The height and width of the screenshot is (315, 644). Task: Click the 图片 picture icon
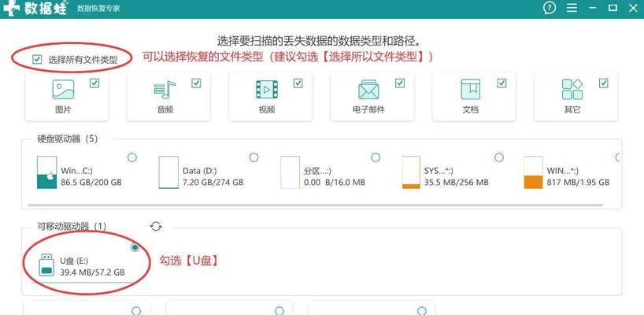click(63, 90)
